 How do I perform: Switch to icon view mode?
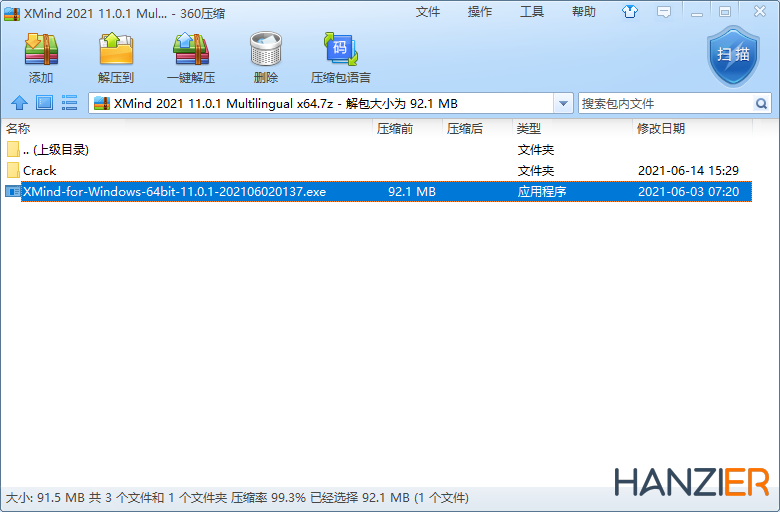[44, 103]
